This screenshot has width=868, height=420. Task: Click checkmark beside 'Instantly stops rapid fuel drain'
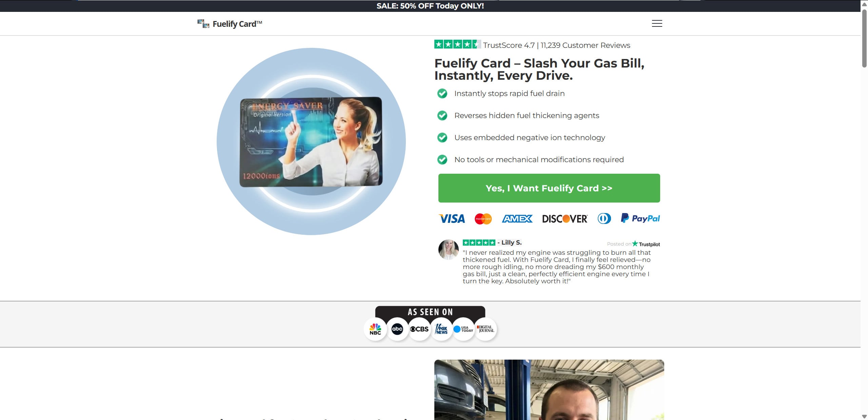[442, 93]
